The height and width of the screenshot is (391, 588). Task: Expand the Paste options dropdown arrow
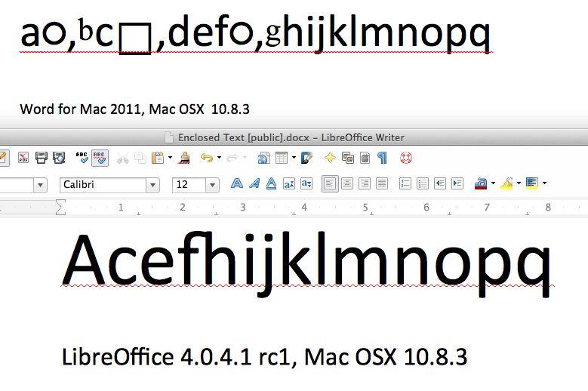(x=171, y=159)
